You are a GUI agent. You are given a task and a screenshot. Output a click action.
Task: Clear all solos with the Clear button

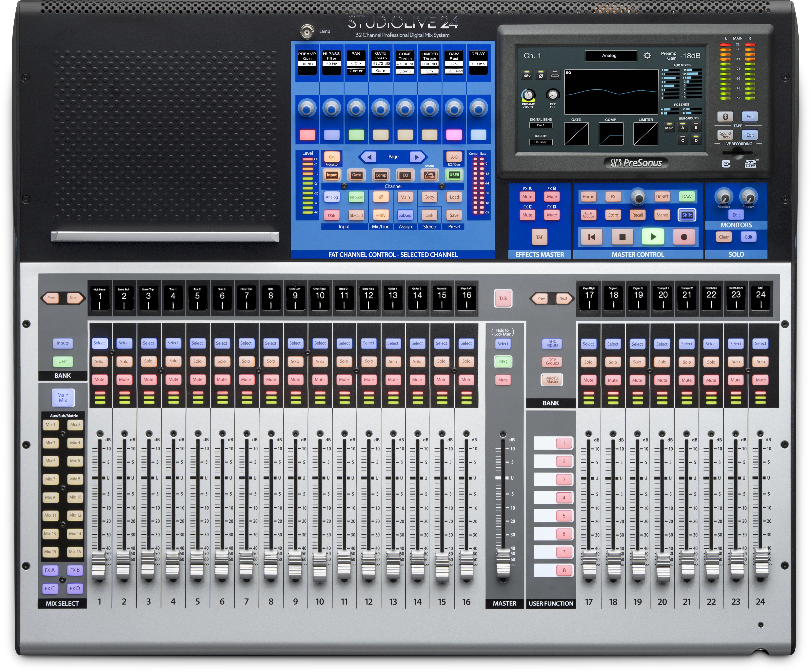[x=724, y=237]
